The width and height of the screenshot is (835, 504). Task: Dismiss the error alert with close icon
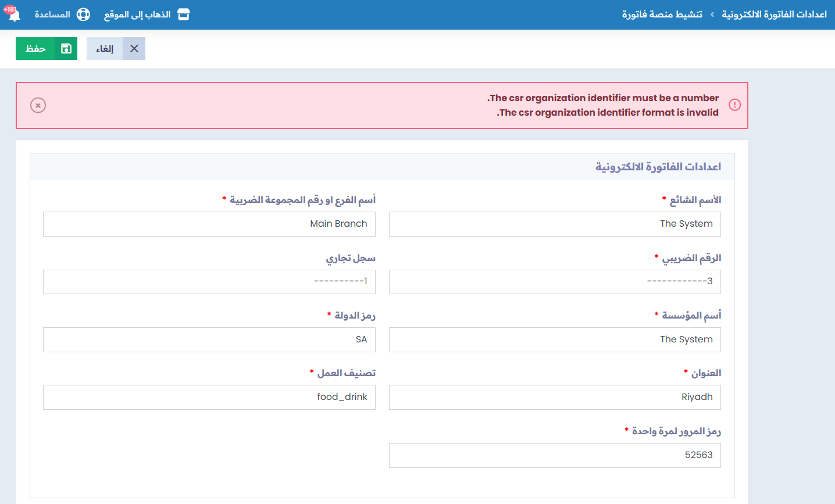tap(38, 105)
